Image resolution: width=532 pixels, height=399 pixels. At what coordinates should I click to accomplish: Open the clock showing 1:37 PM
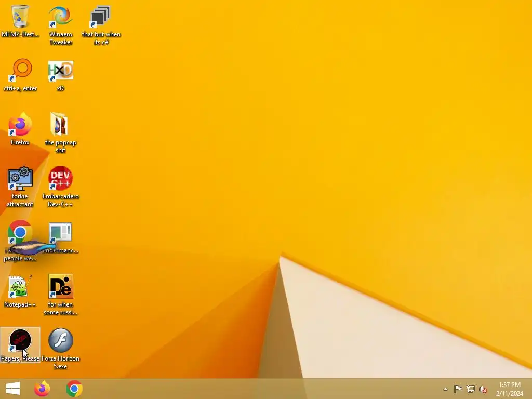pyautogui.click(x=509, y=389)
